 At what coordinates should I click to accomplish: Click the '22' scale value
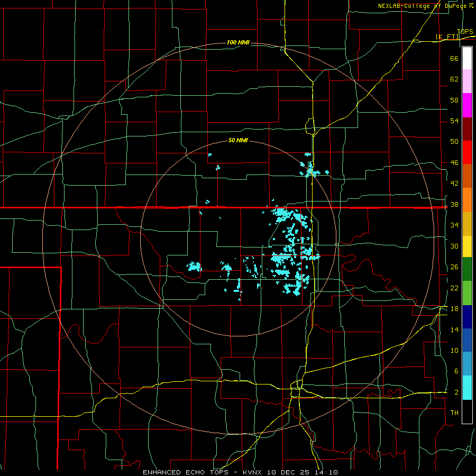[x=454, y=288]
